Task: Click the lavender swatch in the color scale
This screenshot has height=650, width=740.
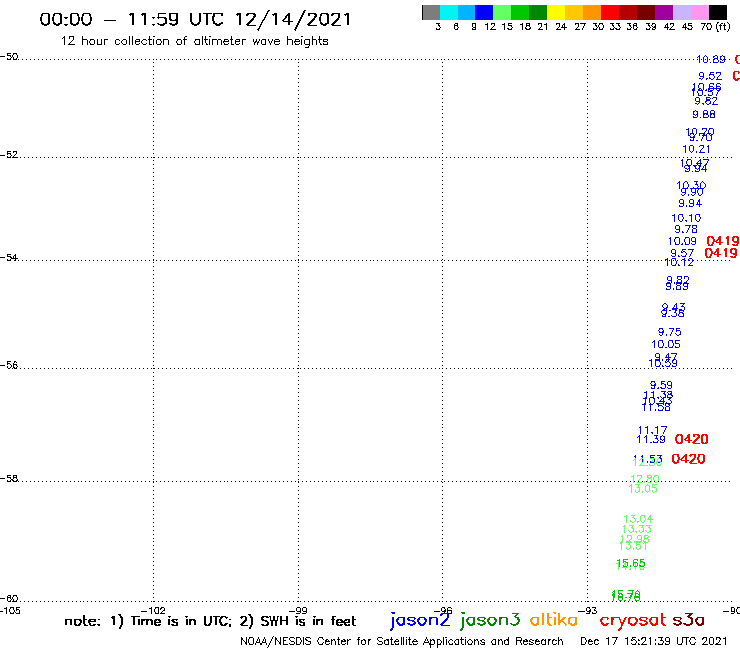Action: 682,12
